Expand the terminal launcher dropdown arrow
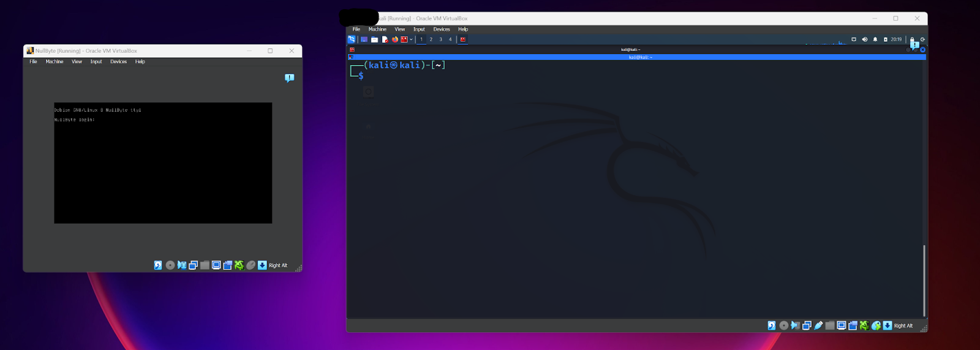The image size is (980, 350). coord(411,40)
